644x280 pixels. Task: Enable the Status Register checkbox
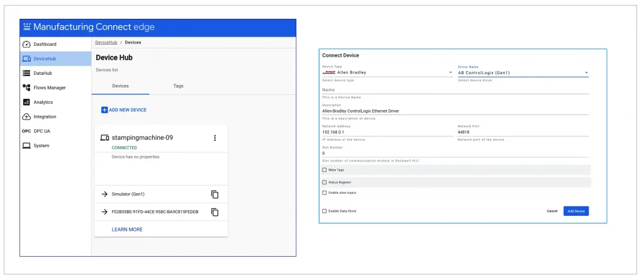point(325,182)
